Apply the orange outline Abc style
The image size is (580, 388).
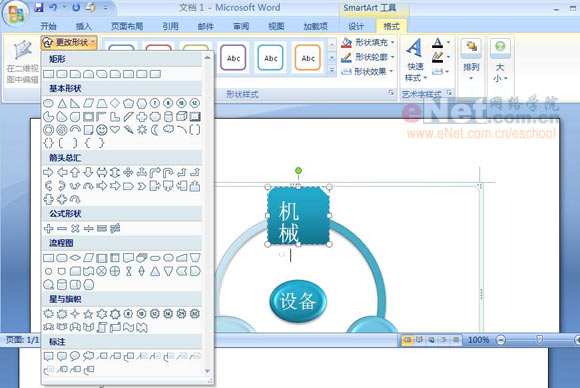[308, 58]
